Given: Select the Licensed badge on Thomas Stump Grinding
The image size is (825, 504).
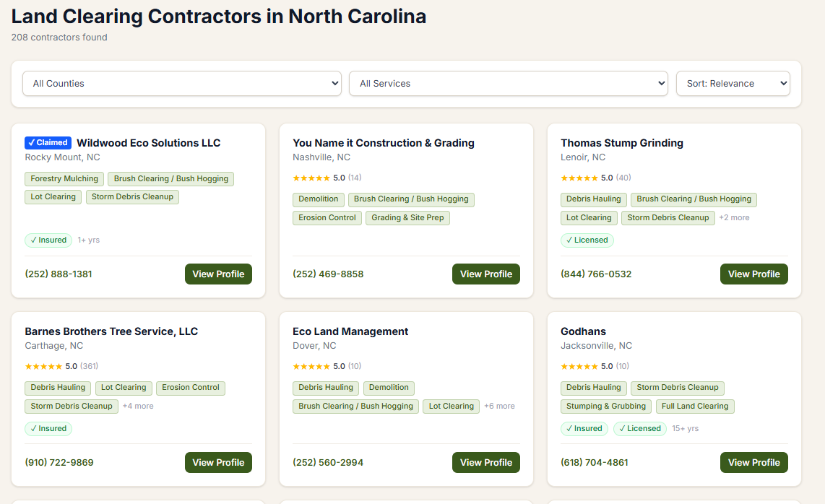Looking at the screenshot, I should point(587,240).
